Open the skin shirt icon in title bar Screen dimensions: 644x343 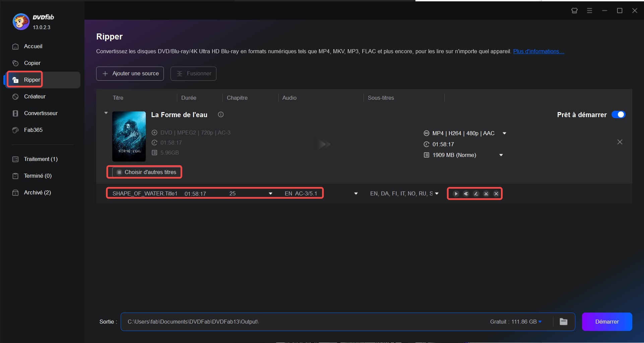574,11
